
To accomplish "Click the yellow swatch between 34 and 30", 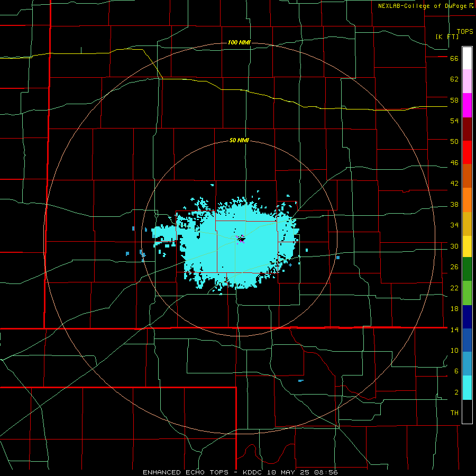I will click(x=467, y=246).
